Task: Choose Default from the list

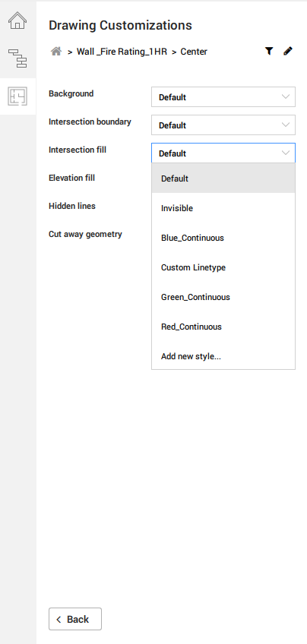Action: pos(223,178)
